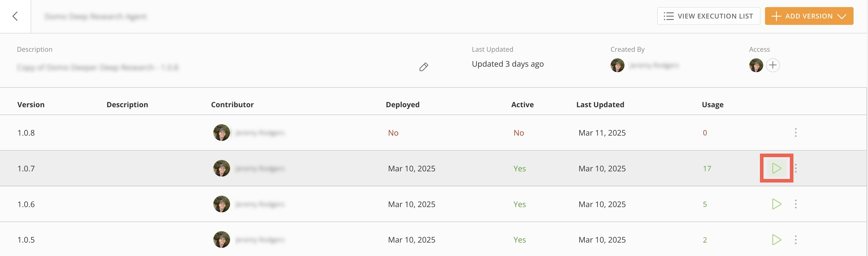Open View Execution List

coord(708,16)
